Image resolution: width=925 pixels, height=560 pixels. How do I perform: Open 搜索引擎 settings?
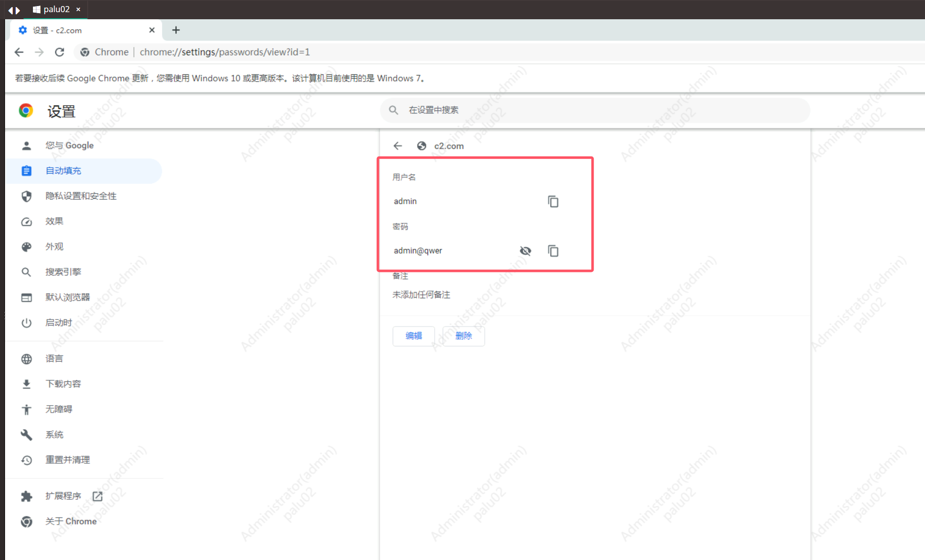click(63, 272)
